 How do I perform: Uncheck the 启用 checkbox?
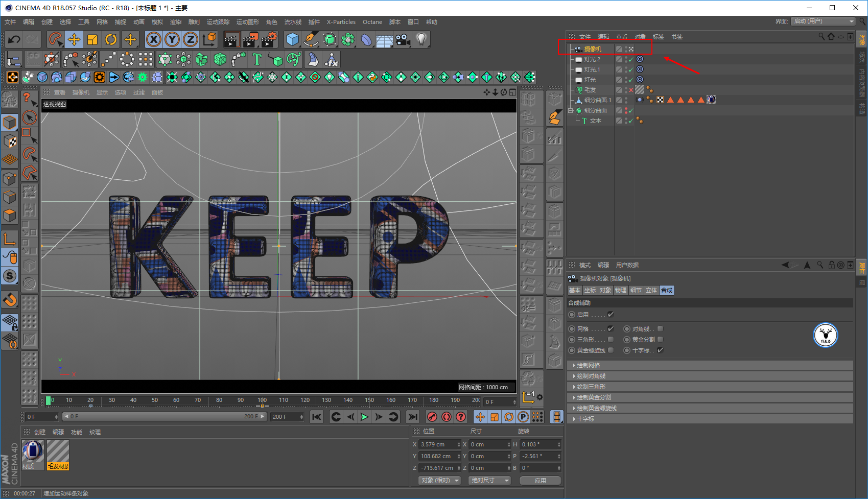pos(611,315)
